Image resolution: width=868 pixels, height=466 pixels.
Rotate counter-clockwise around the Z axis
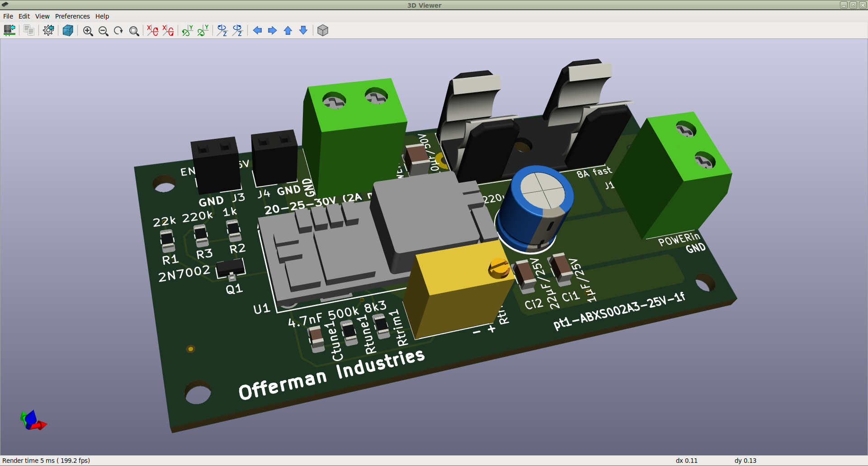[237, 30]
